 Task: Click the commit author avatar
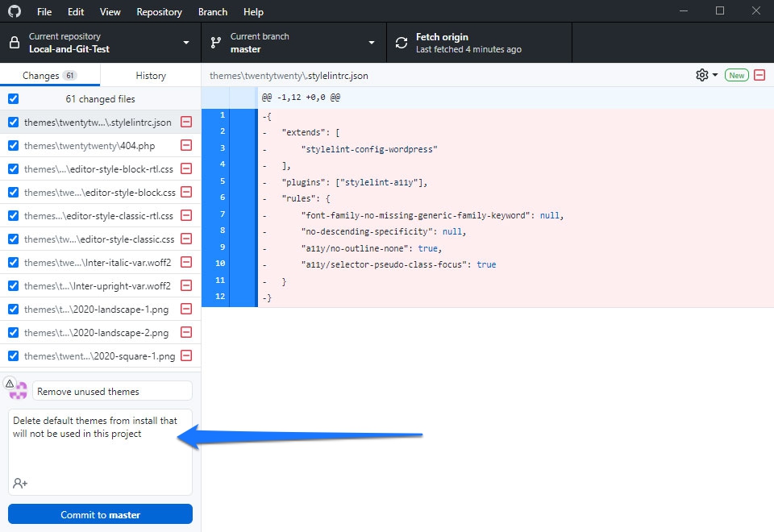[x=19, y=392]
